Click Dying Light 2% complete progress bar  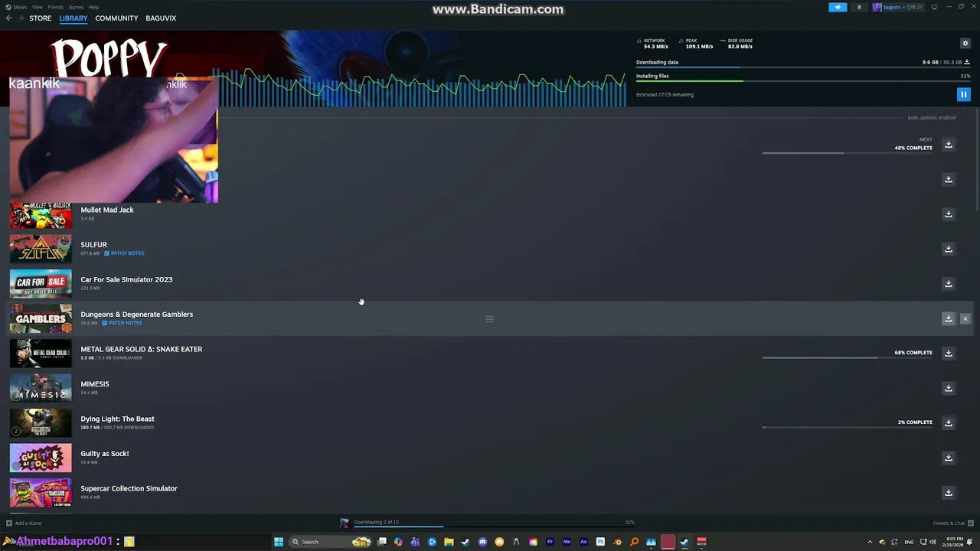click(x=848, y=427)
